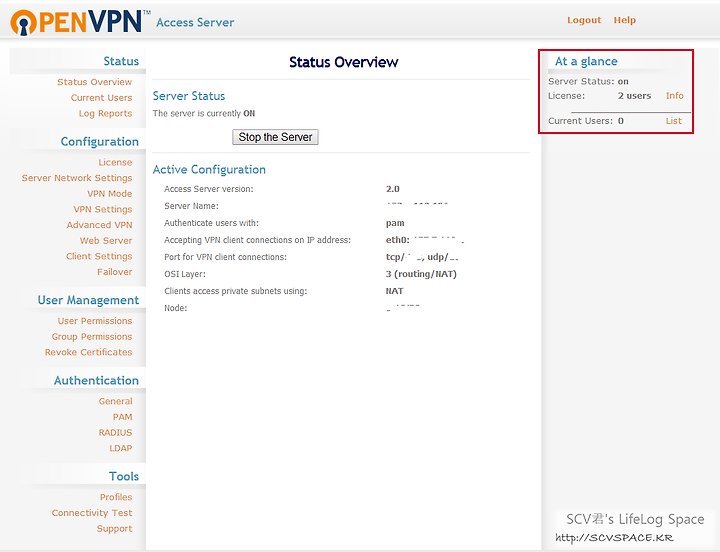This screenshot has width=720, height=552.
Task: Open General authentication settings
Action: (x=116, y=401)
